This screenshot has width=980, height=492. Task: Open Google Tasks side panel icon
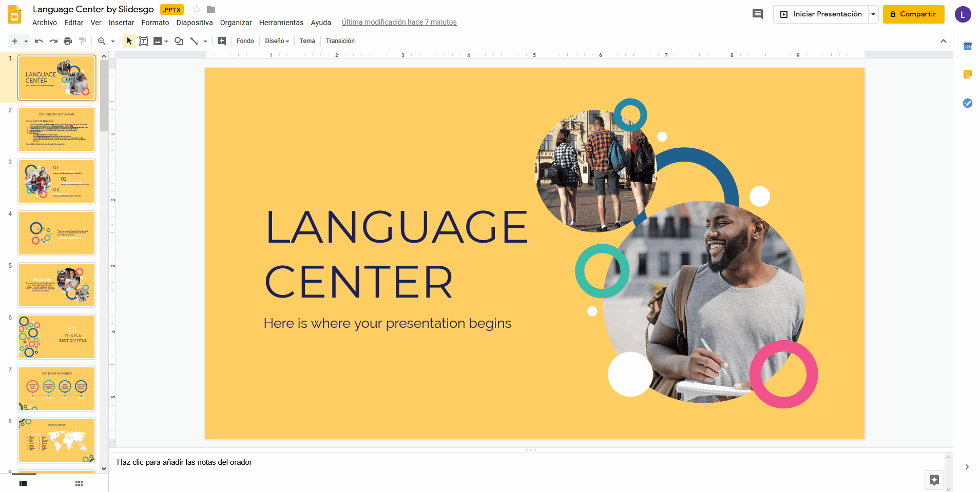[x=968, y=103]
